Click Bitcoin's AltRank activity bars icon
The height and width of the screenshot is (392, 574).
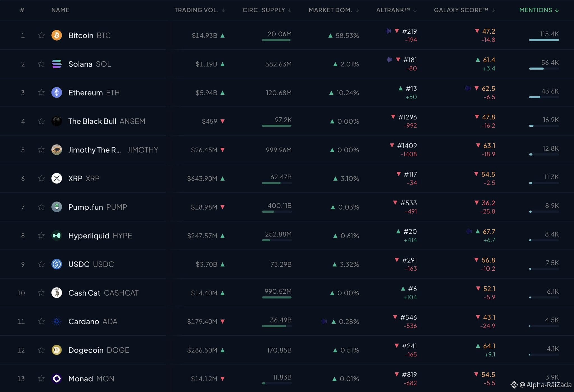(388, 31)
